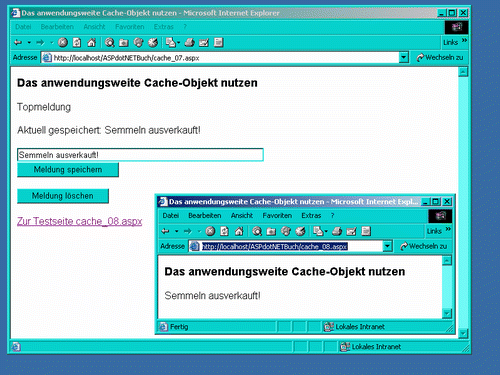Go to Home page in front window
The image size is (500, 375).
coord(239,231)
